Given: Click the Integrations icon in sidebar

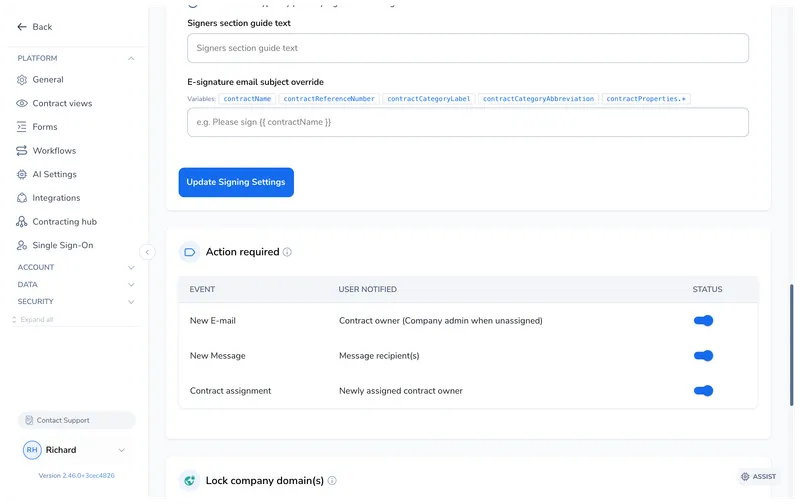Looking at the screenshot, I should tap(21, 198).
